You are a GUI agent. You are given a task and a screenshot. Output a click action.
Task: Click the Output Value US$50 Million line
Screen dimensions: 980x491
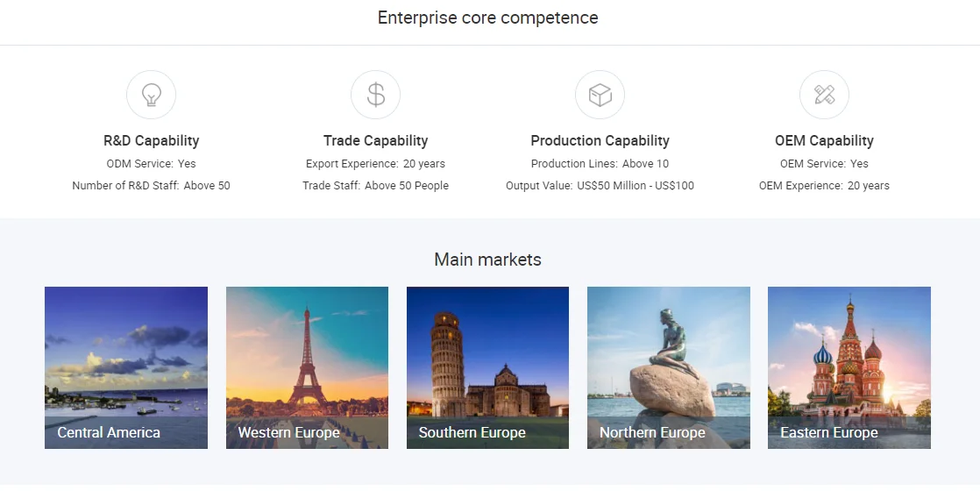pos(600,186)
